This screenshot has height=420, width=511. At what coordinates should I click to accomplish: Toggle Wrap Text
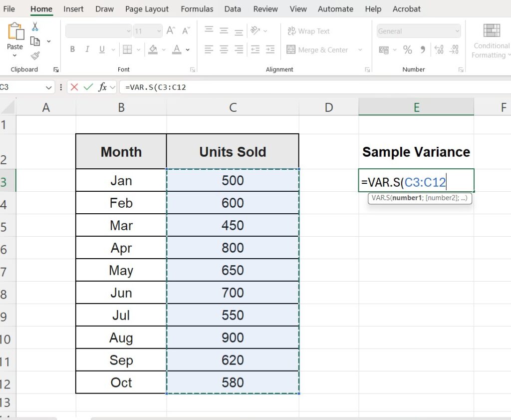click(x=308, y=31)
